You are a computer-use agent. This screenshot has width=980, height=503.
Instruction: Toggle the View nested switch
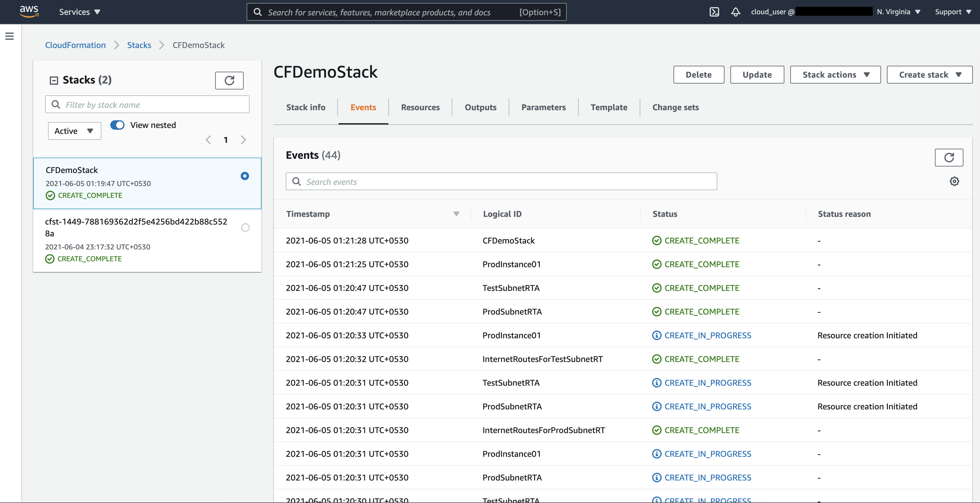117,125
